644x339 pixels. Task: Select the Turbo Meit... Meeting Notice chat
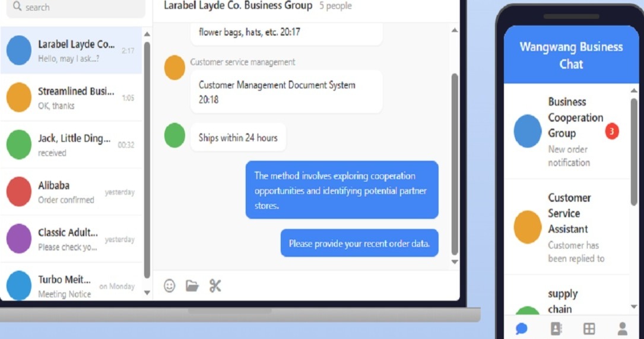tap(71, 284)
